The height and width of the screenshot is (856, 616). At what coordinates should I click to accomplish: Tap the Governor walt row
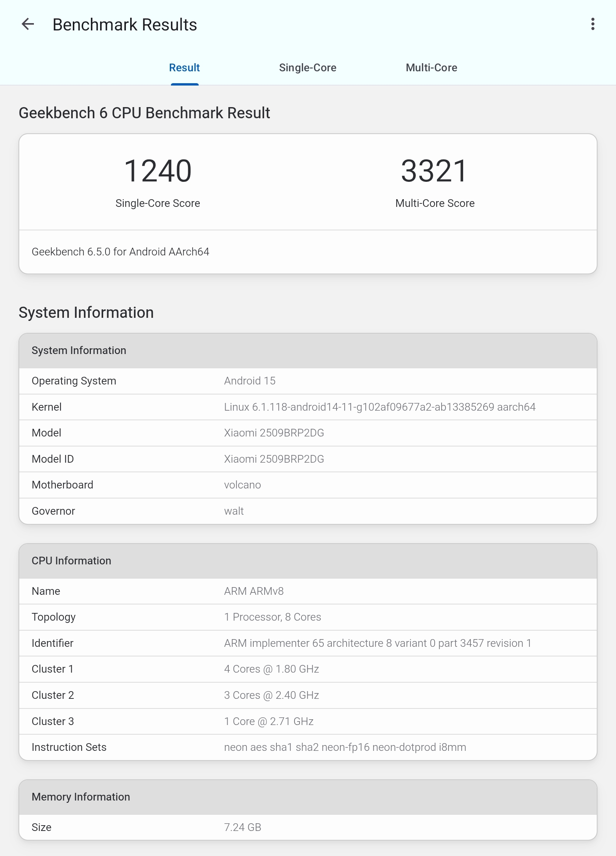307,511
